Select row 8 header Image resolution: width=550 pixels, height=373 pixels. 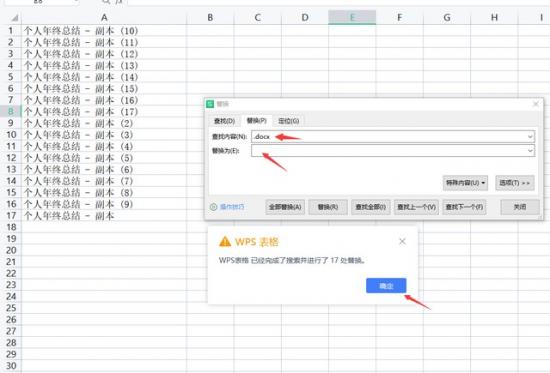point(11,112)
